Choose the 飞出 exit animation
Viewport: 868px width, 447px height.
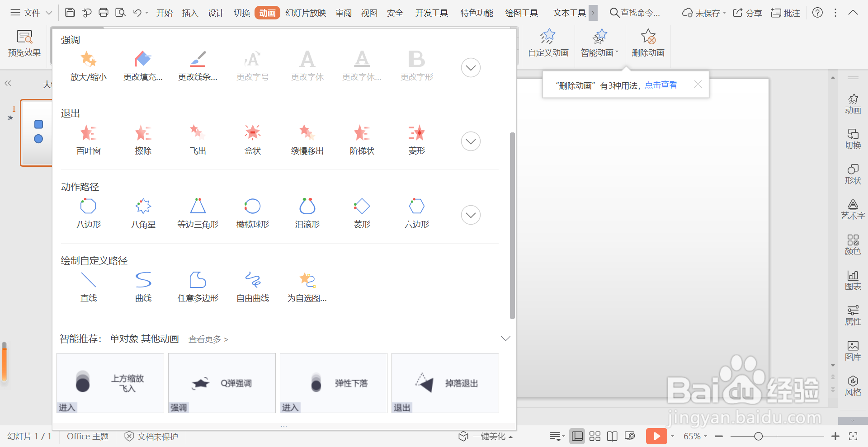(198, 139)
